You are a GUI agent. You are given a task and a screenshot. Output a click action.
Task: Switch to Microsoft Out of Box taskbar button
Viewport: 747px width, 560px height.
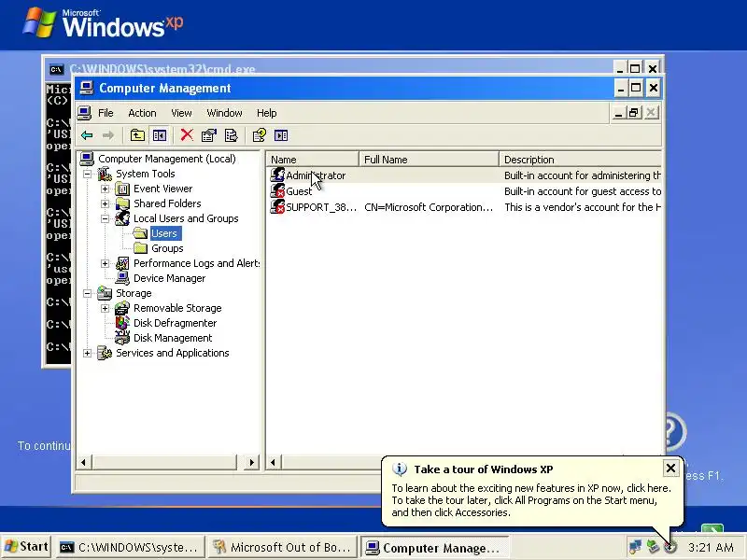click(x=283, y=547)
